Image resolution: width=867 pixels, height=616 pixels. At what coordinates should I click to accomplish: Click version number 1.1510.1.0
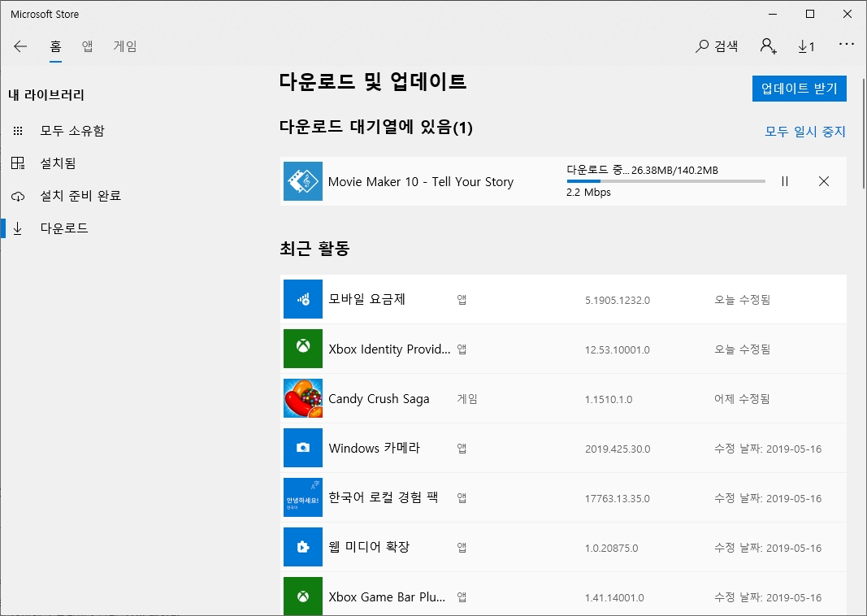click(x=609, y=399)
